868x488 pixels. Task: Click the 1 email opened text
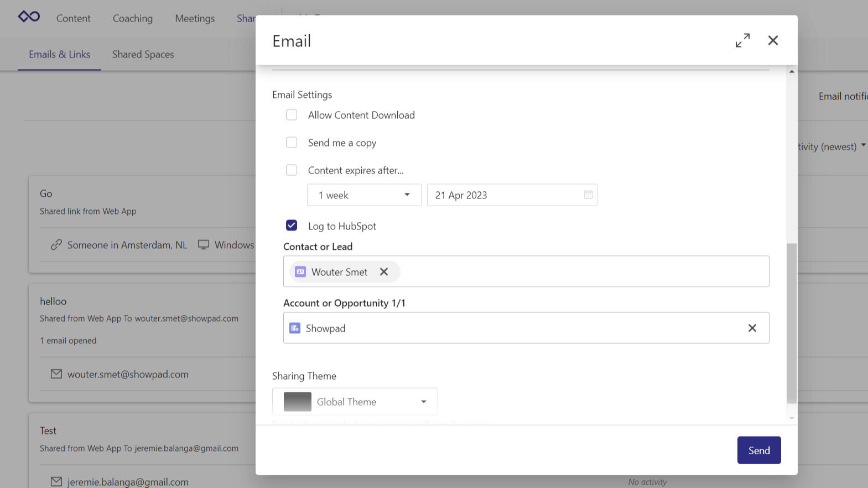tap(68, 340)
